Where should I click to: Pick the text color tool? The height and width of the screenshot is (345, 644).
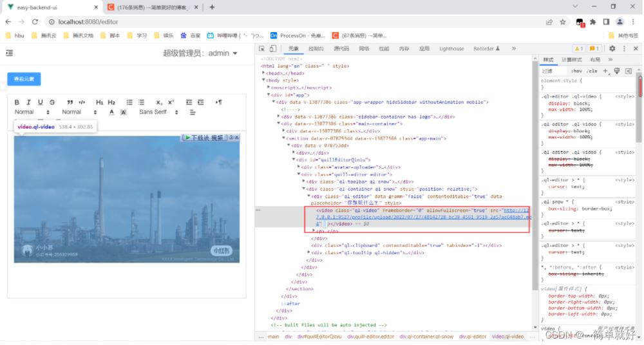(111, 112)
